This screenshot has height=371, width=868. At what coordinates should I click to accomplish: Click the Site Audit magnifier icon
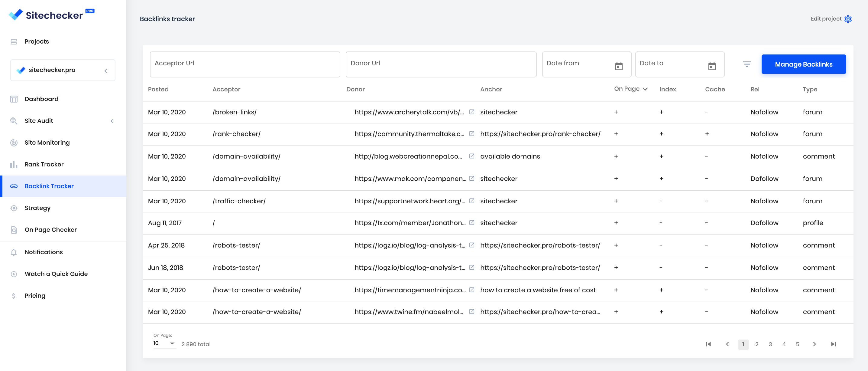pyautogui.click(x=14, y=121)
